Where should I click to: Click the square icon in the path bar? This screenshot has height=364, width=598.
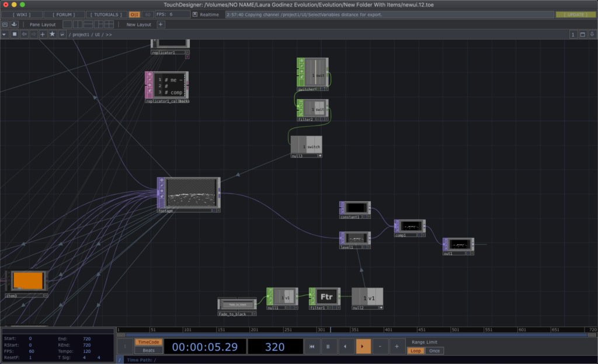(x=15, y=34)
